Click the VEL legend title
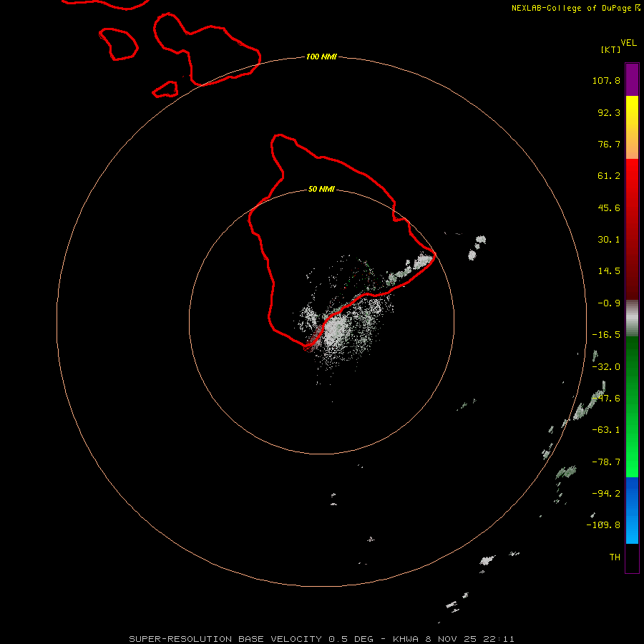Image resolution: width=644 pixels, height=644 pixels. click(628, 43)
